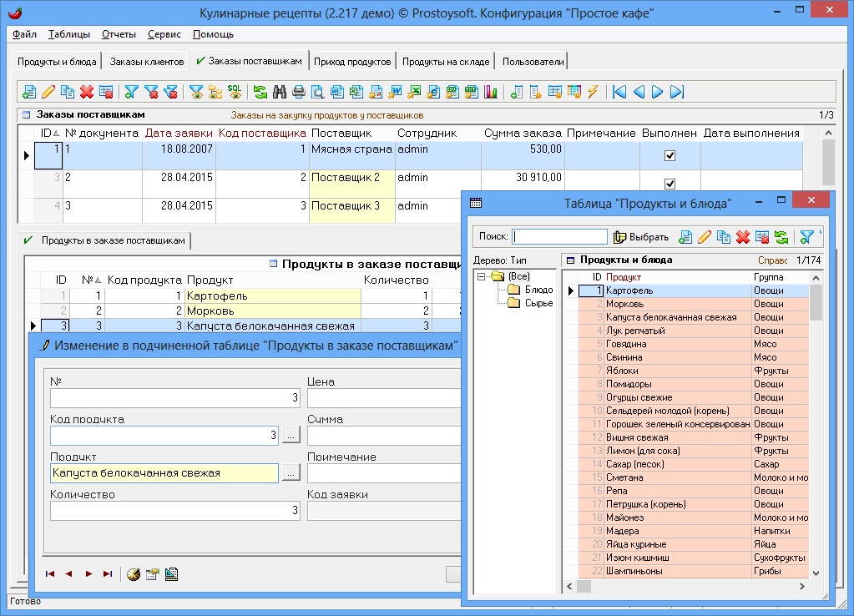
Task: Collapse the (Все) tree node
Action: [482, 277]
